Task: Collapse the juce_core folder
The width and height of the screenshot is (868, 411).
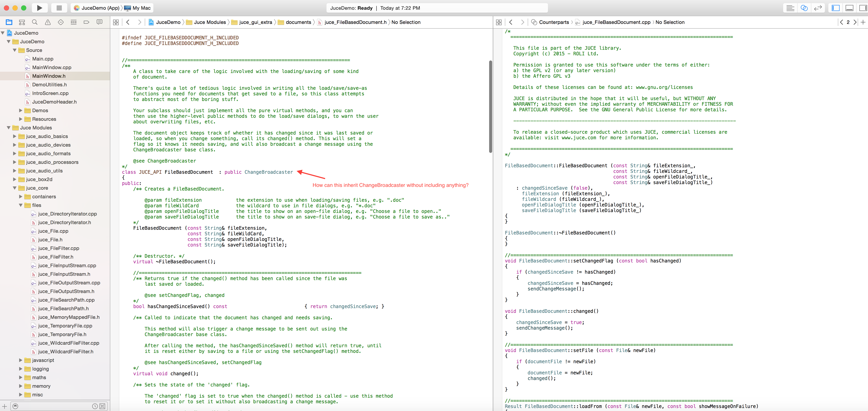Action: click(x=15, y=188)
